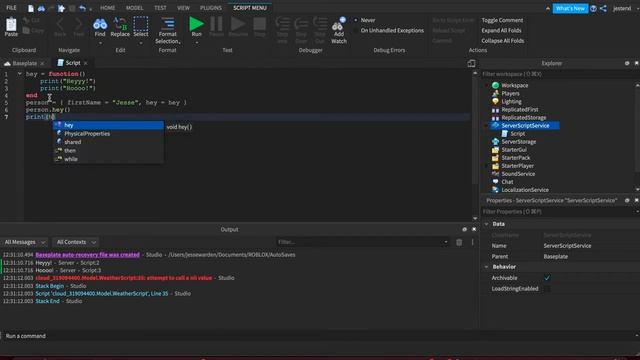Switch to PLUGINS ribbon tab
Screen dimensions: 640x360
pos(211,8)
